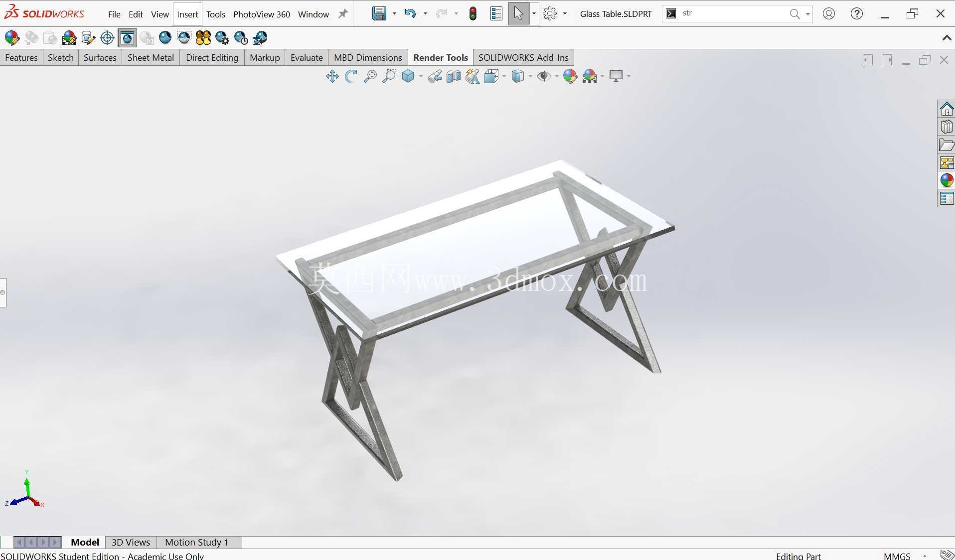Image resolution: width=955 pixels, height=560 pixels.
Task: Expand the Options gear dropdown arrow
Action: point(565,13)
